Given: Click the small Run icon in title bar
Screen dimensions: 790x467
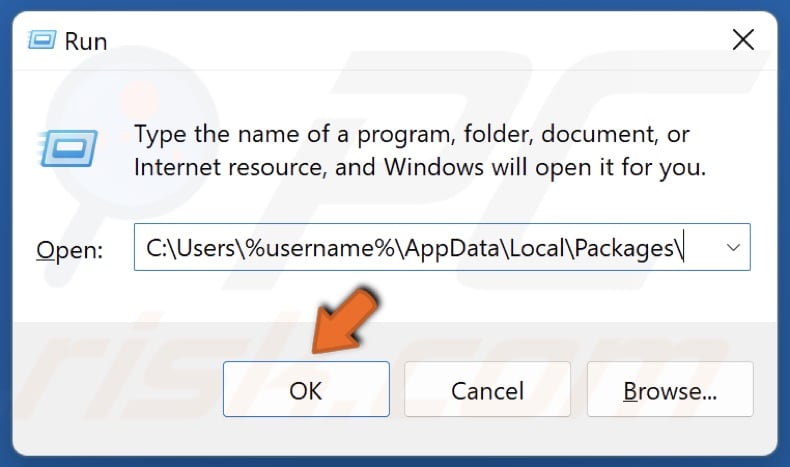Looking at the screenshot, I should pos(41,40).
